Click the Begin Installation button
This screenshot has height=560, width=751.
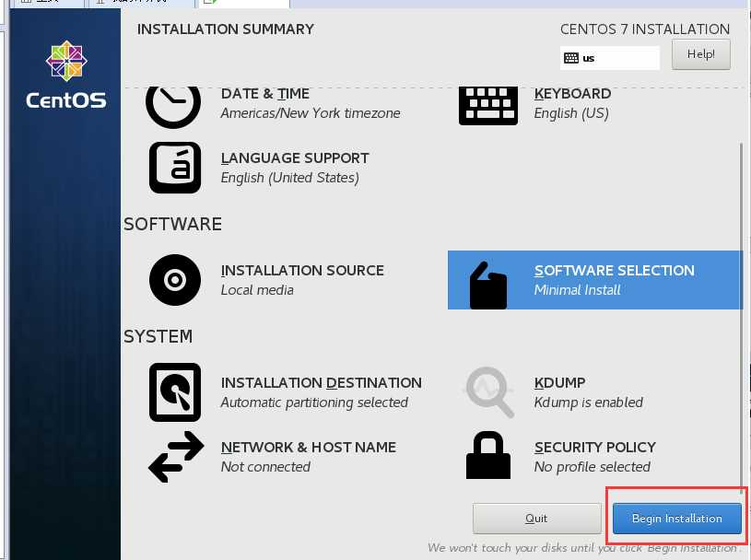676,519
